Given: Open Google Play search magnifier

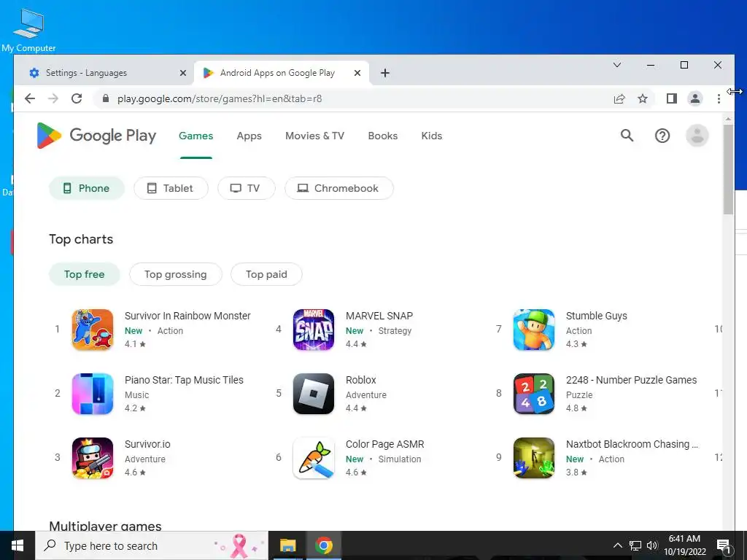Looking at the screenshot, I should pos(627,136).
